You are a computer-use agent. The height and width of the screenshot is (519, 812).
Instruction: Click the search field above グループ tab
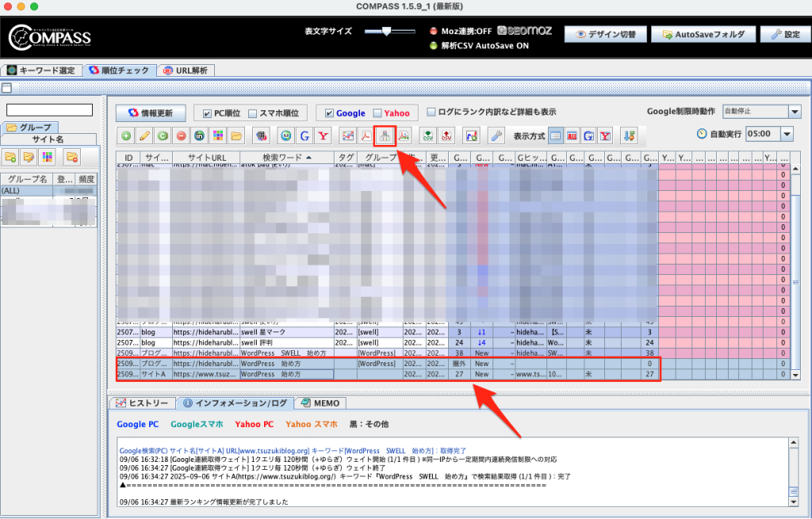[x=50, y=110]
